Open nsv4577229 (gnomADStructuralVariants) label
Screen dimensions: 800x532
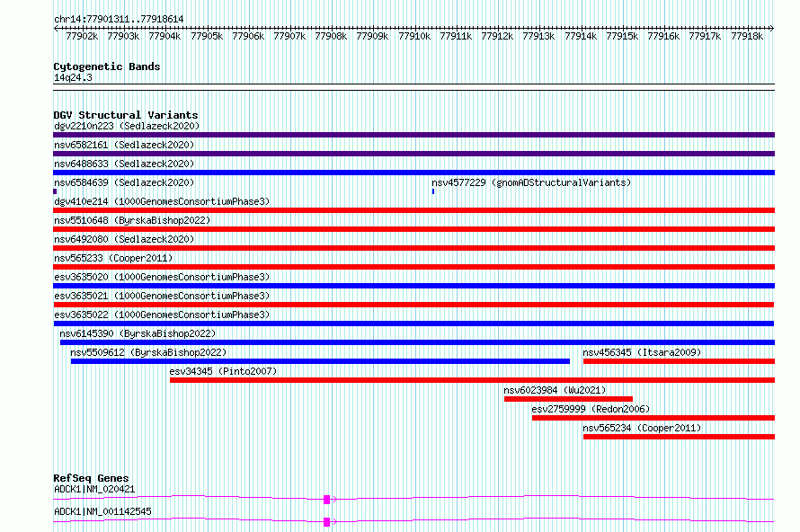(531, 182)
